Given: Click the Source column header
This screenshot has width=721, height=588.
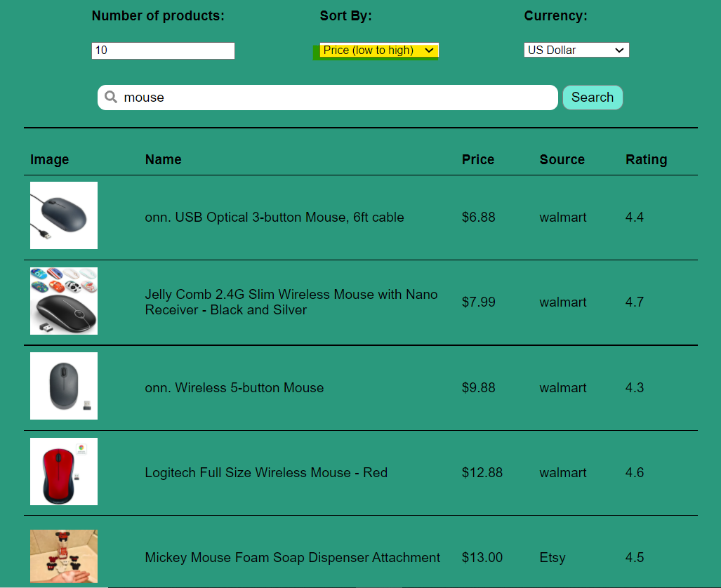Looking at the screenshot, I should click(562, 159).
